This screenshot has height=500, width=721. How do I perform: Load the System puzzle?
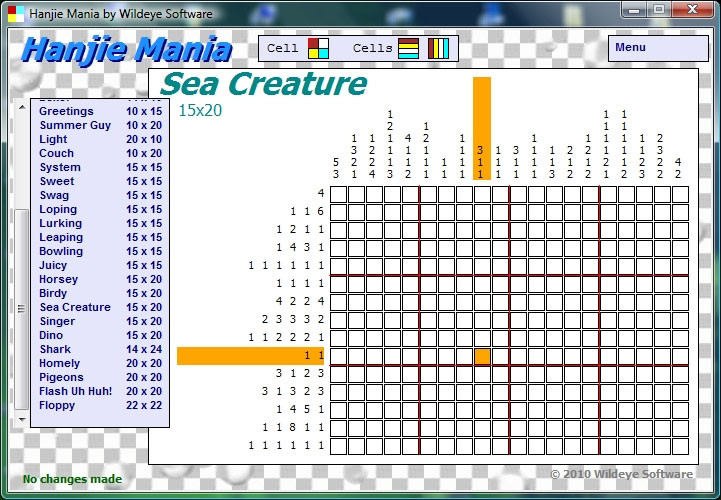click(100, 167)
